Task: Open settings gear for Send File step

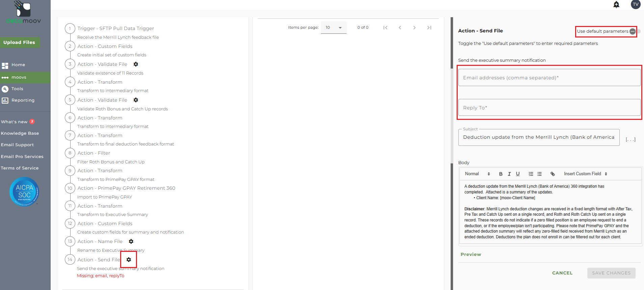Action: coord(129,260)
